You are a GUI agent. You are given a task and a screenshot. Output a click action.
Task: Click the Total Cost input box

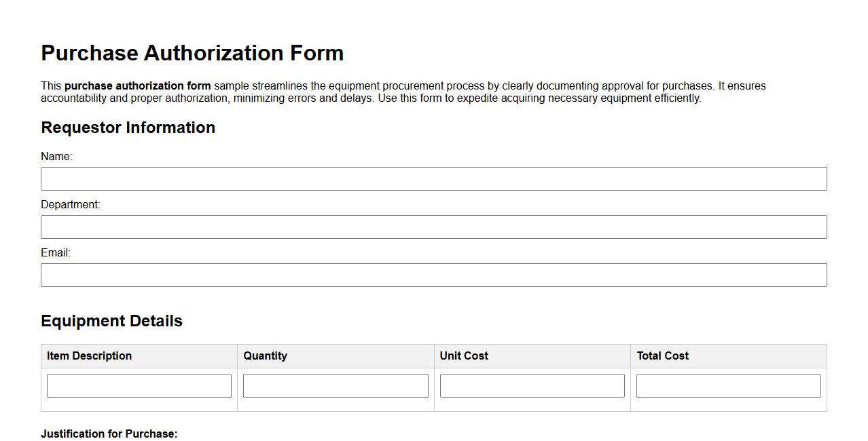(728, 385)
